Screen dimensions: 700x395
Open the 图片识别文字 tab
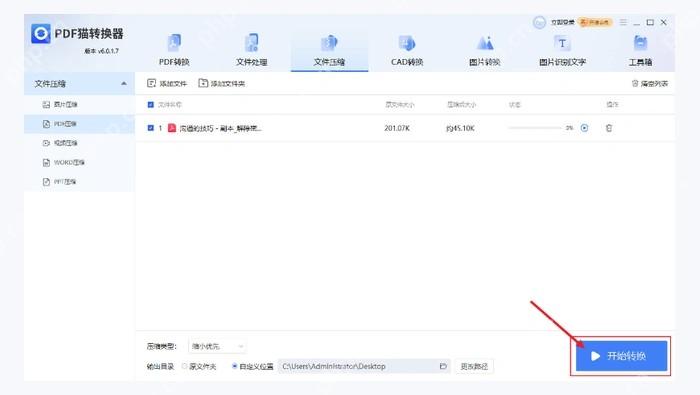click(x=562, y=50)
